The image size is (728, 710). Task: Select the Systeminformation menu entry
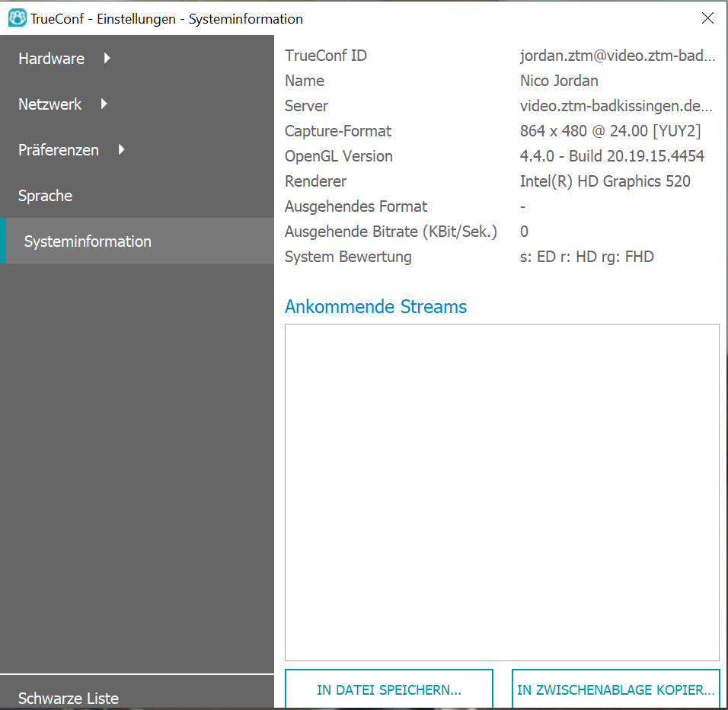coord(137,241)
